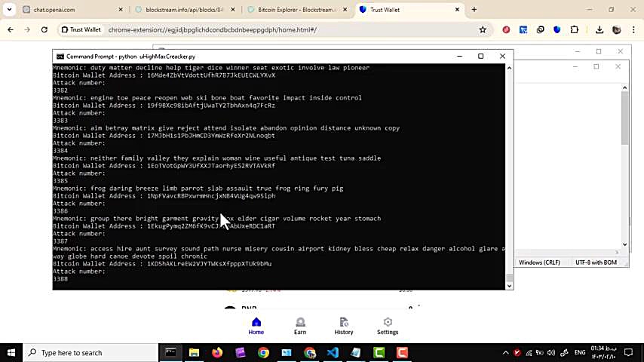644x362 pixels.
Task: Click mnemonic line starting frog daring breeze
Action: [198, 189]
